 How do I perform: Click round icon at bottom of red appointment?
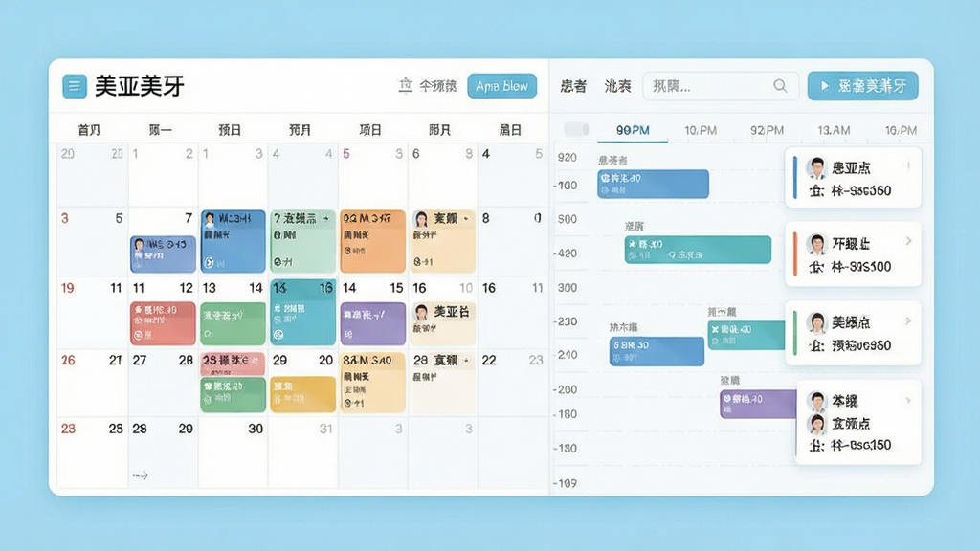point(139,336)
